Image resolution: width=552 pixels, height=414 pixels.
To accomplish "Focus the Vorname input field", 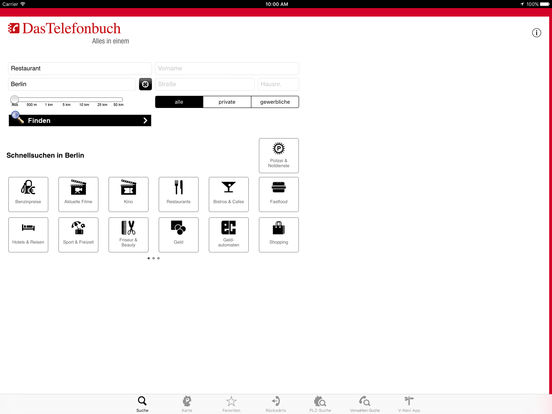I will point(227,68).
